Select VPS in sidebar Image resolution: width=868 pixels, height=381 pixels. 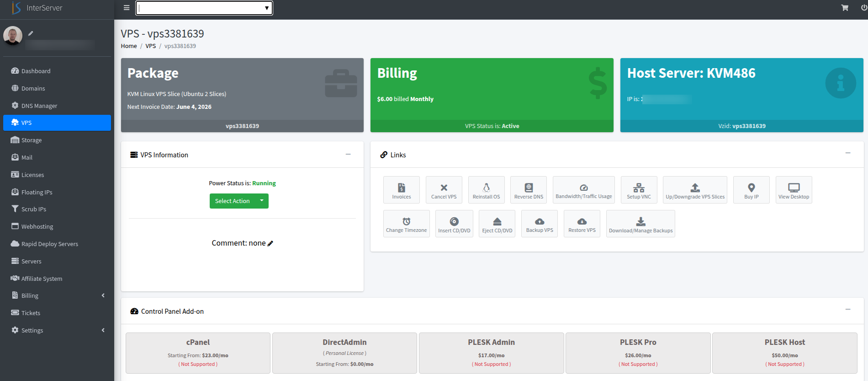(57, 123)
